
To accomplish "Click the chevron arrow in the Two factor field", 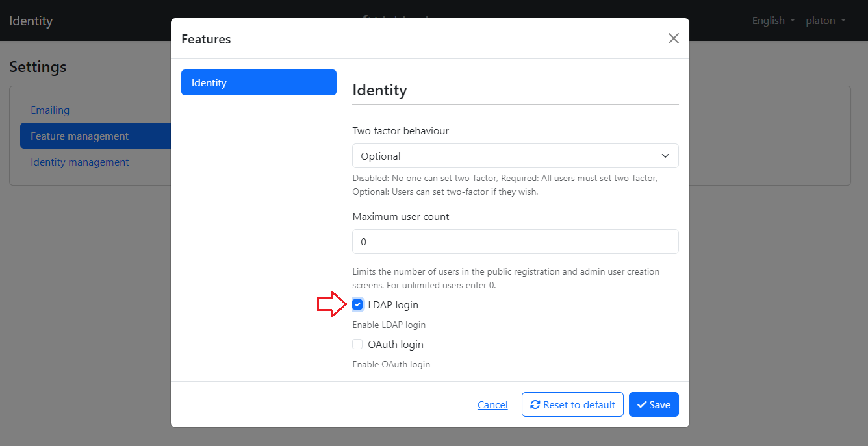I will [x=665, y=156].
